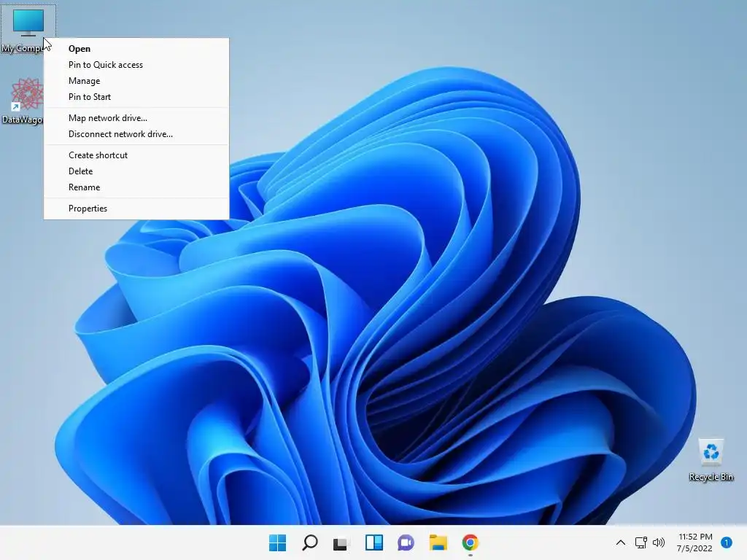The height and width of the screenshot is (560, 747).
Task: Open the Widgets panel icon
Action: pyautogui.click(x=374, y=542)
